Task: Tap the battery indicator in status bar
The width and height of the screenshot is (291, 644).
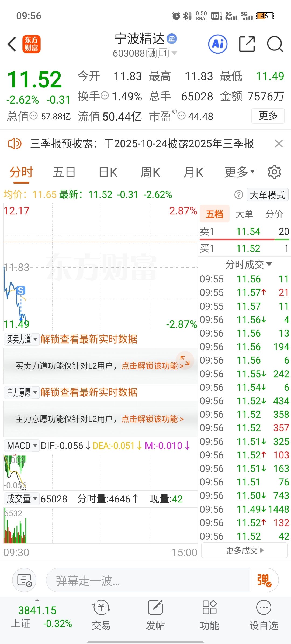Action: [265, 16]
